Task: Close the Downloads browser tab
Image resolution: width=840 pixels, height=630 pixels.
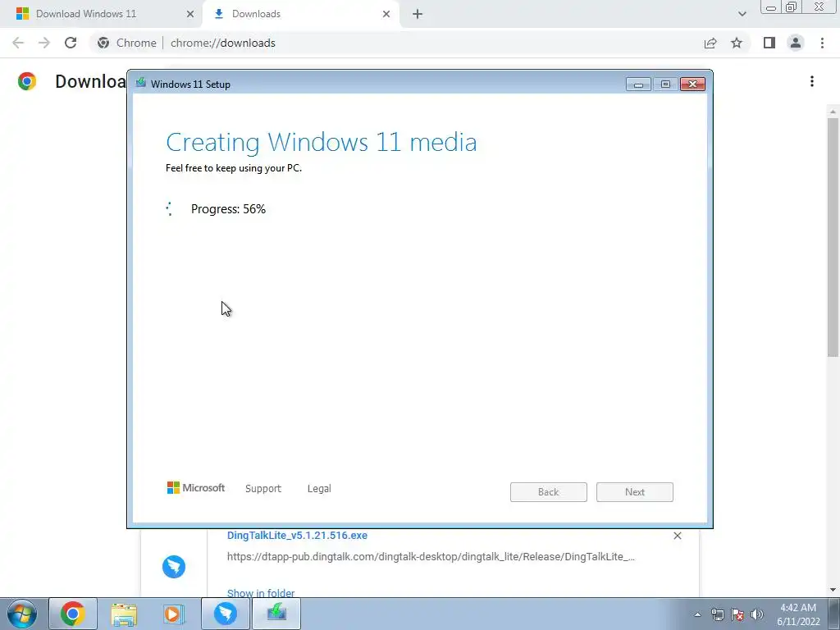Action: 386,14
